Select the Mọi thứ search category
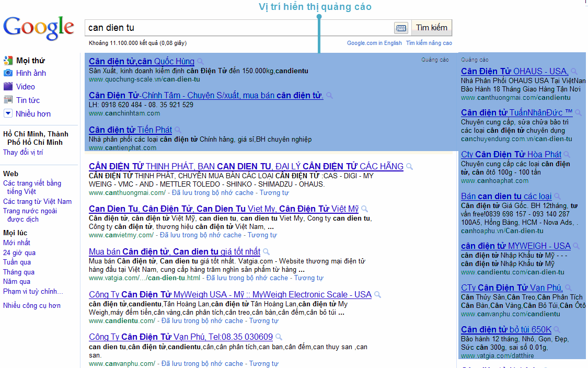 click(30, 61)
